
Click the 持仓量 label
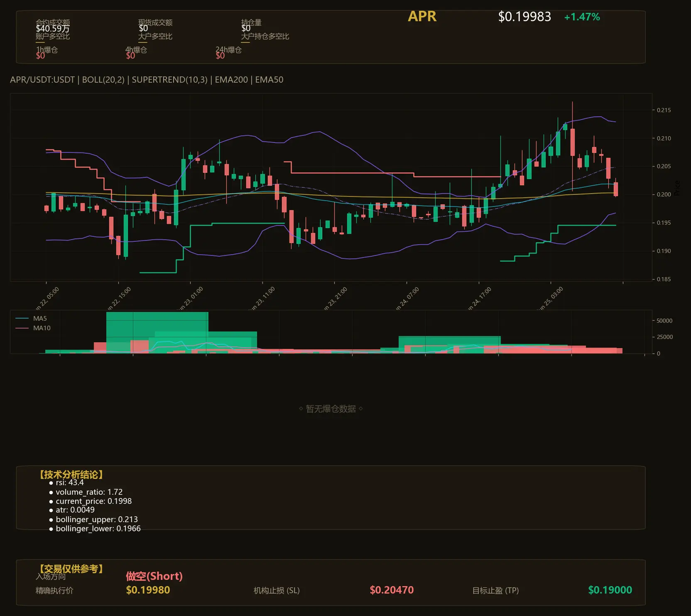pyautogui.click(x=251, y=22)
